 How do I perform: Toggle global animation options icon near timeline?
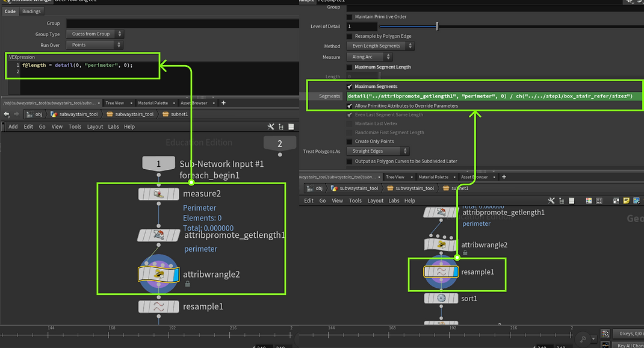(x=605, y=334)
